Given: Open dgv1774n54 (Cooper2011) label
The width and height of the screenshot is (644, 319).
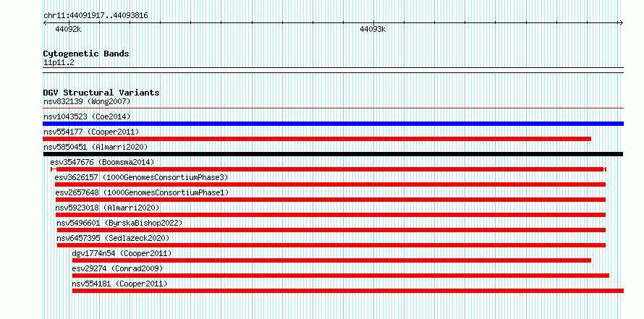Looking at the screenshot, I should click(x=122, y=253).
